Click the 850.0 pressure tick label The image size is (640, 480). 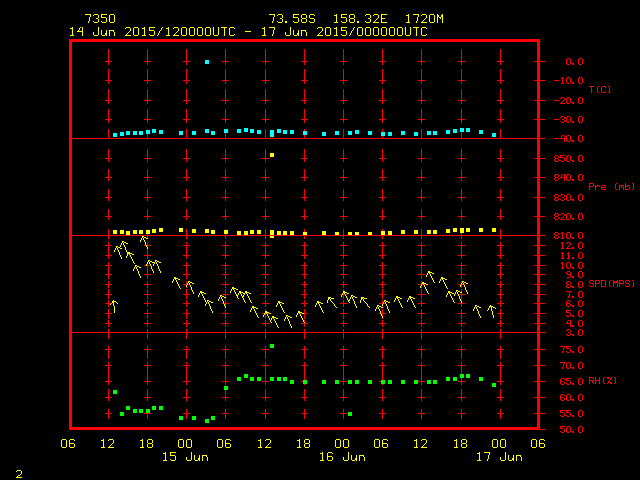click(x=569, y=159)
